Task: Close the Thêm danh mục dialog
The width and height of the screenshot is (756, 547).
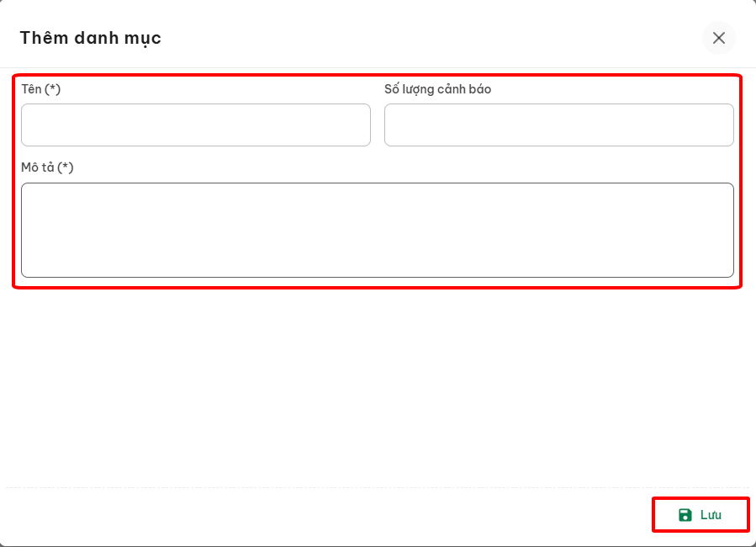Action: pyautogui.click(x=718, y=38)
